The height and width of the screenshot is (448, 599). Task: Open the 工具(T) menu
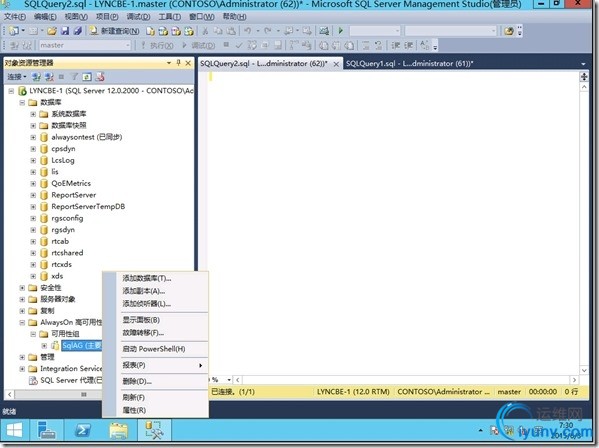(170, 17)
